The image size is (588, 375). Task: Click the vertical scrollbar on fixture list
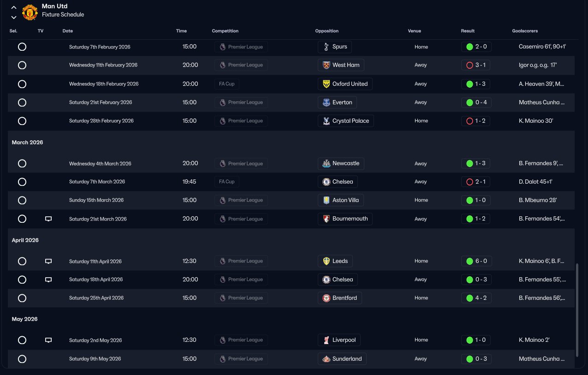577,310
